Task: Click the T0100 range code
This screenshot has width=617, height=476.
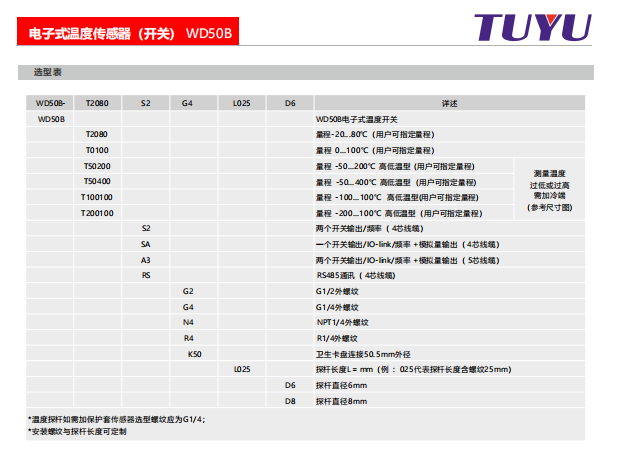Action: coord(97,149)
